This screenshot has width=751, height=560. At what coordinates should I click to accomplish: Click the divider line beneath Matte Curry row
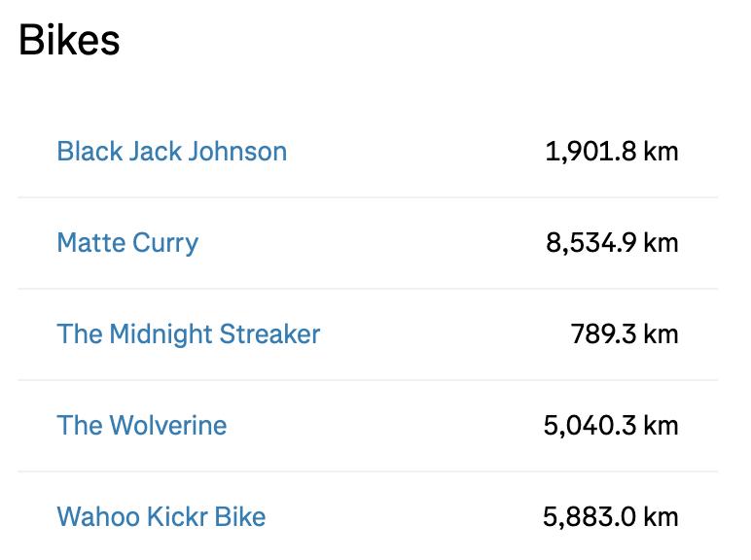click(x=368, y=289)
